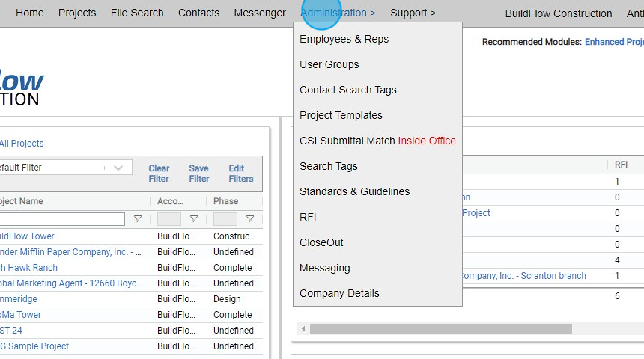
Task: Click the horizontal scrollbar in the RFI panel
Action: (x=440, y=328)
